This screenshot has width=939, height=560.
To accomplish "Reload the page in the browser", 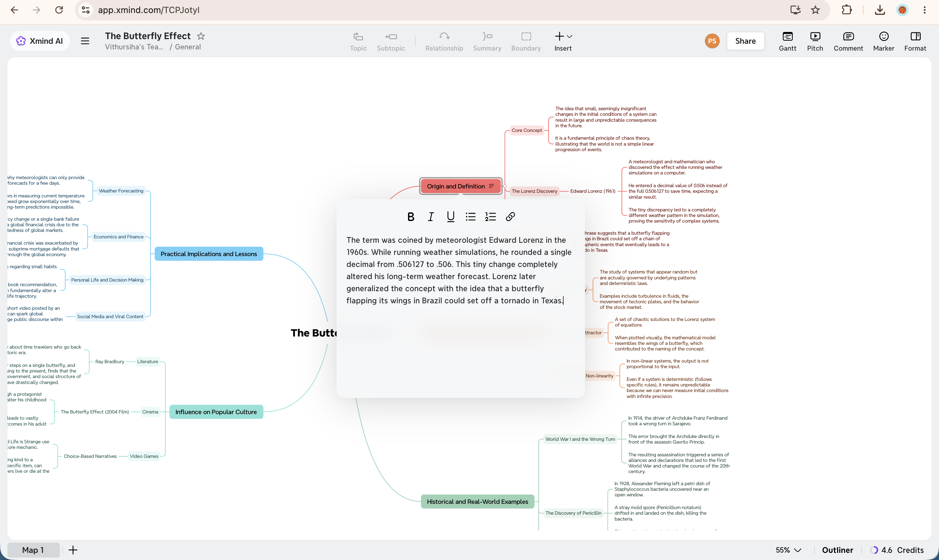I will [59, 10].
